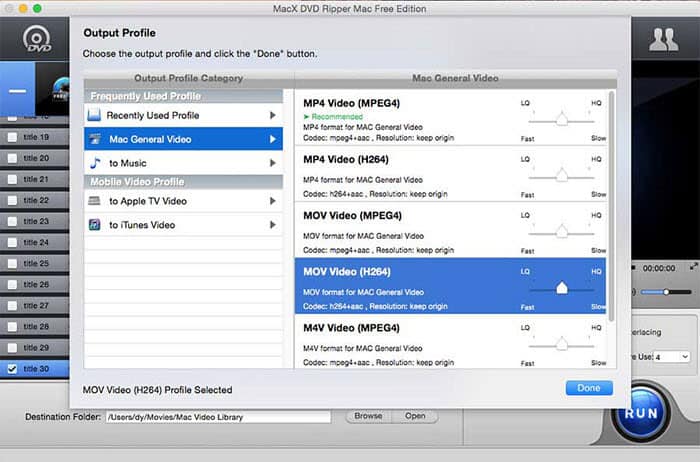Tick the title 26 checkbox
Screen dimensions: 700x462
pyautogui.click(x=12, y=284)
